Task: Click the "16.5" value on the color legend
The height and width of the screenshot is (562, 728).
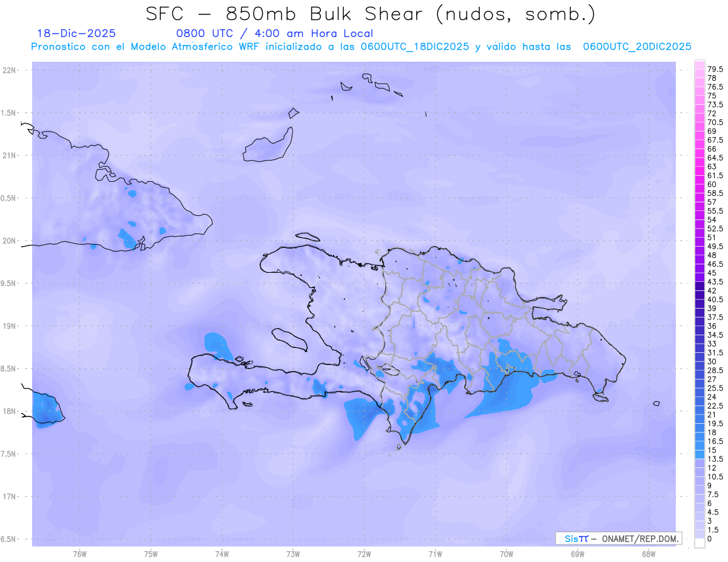Action: 715,441
